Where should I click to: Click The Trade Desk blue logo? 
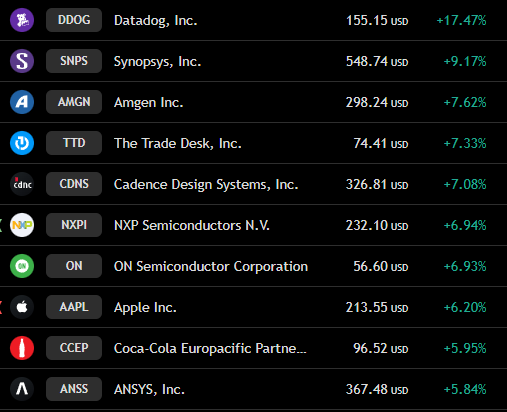click(x=22, y=143)
